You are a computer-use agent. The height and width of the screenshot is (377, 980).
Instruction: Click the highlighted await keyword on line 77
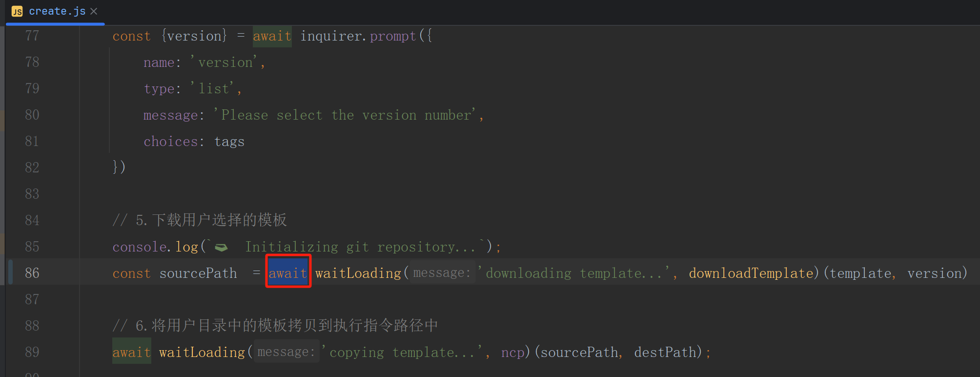click(272, 36)
